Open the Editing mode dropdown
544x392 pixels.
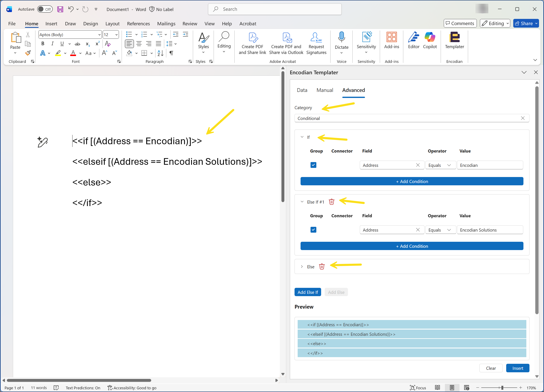(x=495, y=23)
